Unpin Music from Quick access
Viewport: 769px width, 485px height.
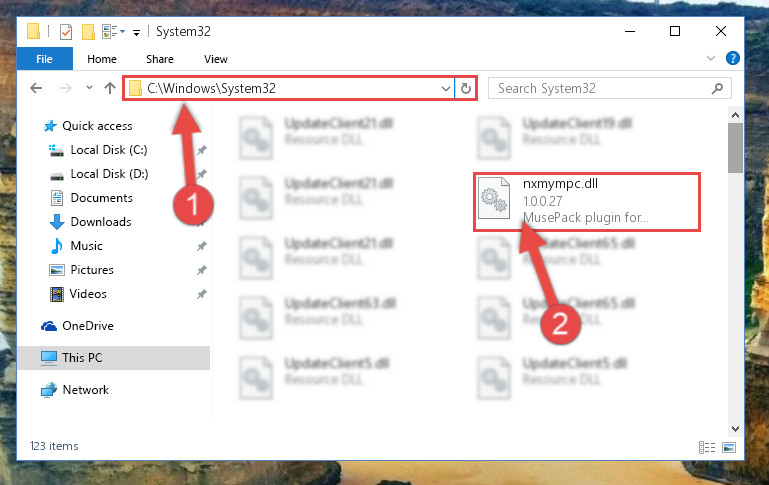202,246
